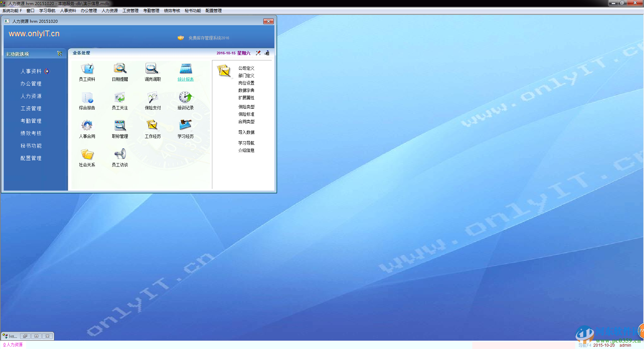Open the 办公管理 menu in menu bar

pyautogui.click(x=89, y=11)
